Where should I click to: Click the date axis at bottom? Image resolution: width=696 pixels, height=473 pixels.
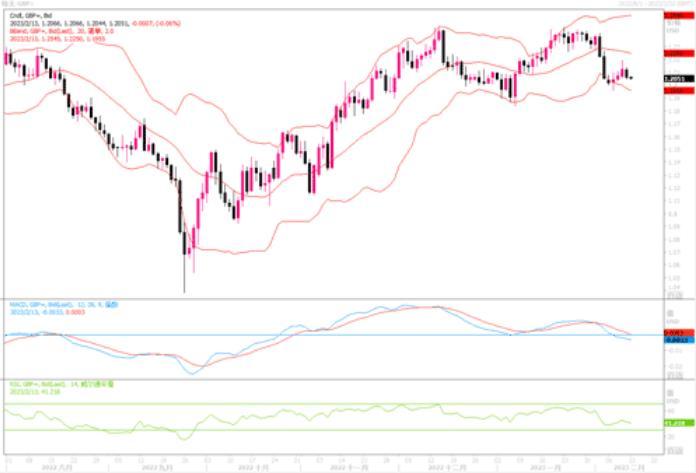pos(330,466)
